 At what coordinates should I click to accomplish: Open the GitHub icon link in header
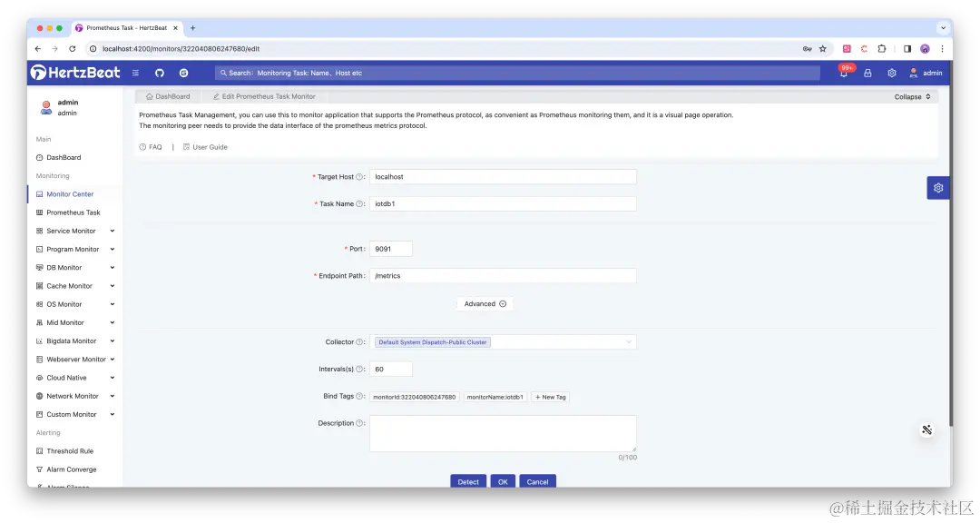click(x=160, y=73)
